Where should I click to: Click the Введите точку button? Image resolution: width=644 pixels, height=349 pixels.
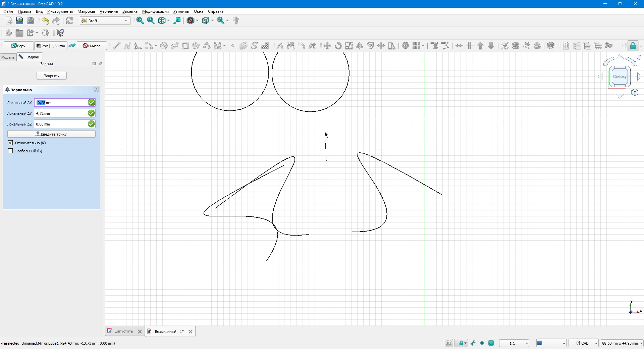(x=51, y=134)
